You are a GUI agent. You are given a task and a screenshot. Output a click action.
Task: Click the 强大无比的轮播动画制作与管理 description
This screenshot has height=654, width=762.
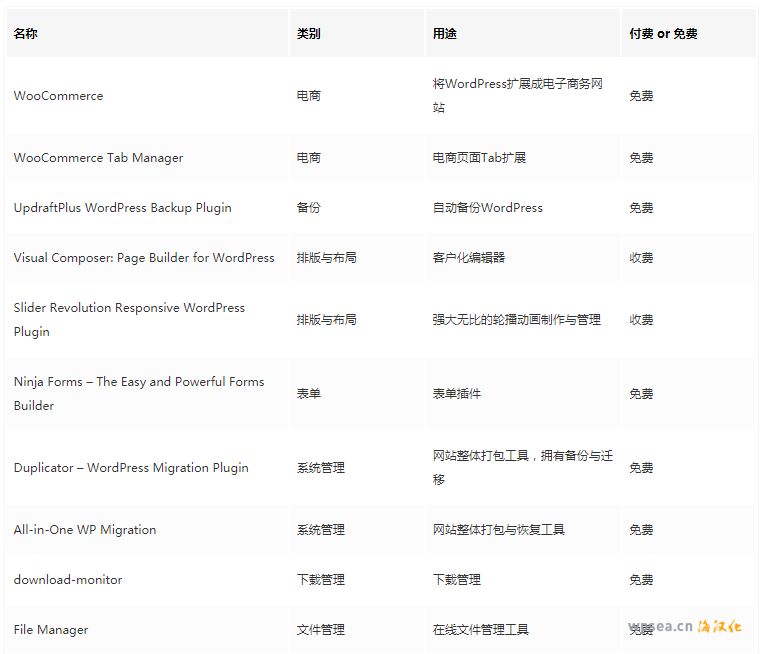517,320
